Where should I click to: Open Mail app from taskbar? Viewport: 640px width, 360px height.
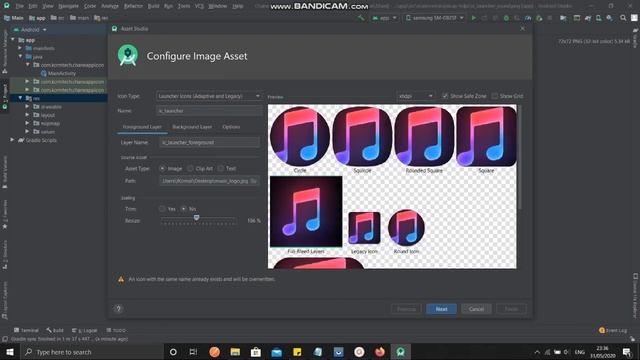[x=276, y=352]
